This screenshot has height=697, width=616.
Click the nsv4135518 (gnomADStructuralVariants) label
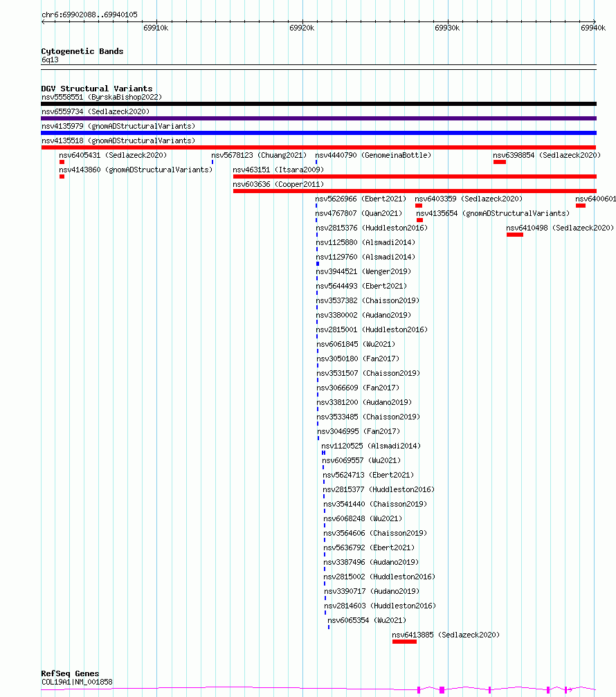[118, 141]
